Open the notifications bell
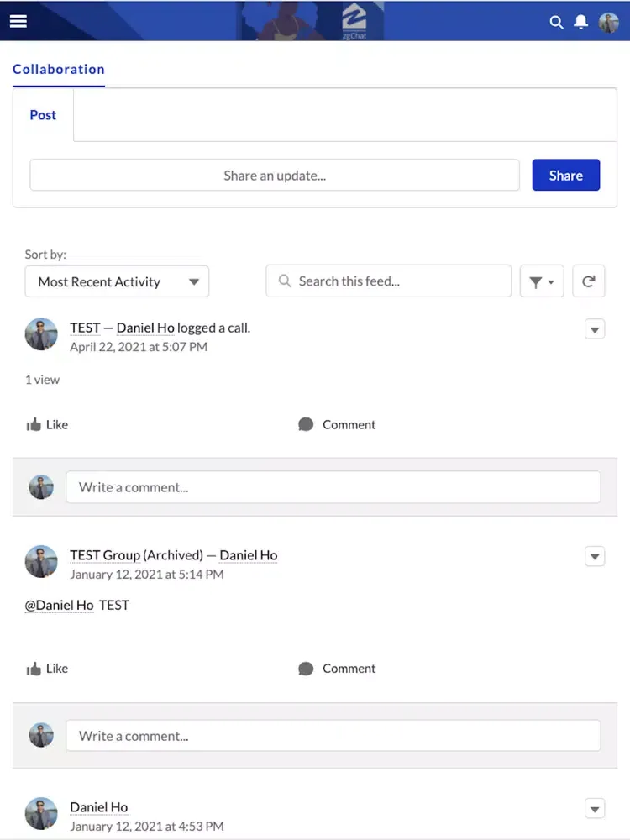The height and width of the screenshot is (840, 630). pyautogui.click(x=580, y=23)
